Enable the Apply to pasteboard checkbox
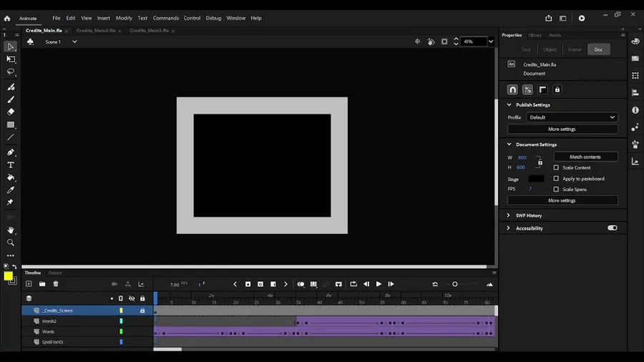 pyautogui.click(x=556, y=179)
